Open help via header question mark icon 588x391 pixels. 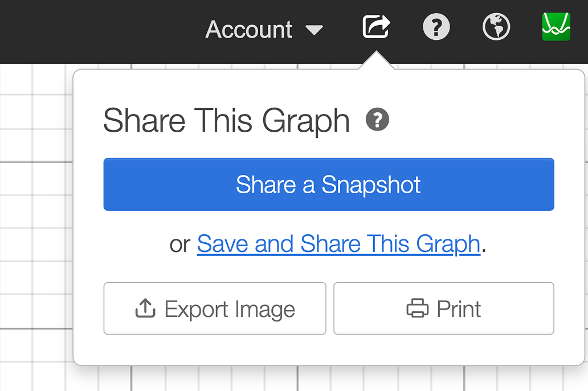tap(436, 27)
